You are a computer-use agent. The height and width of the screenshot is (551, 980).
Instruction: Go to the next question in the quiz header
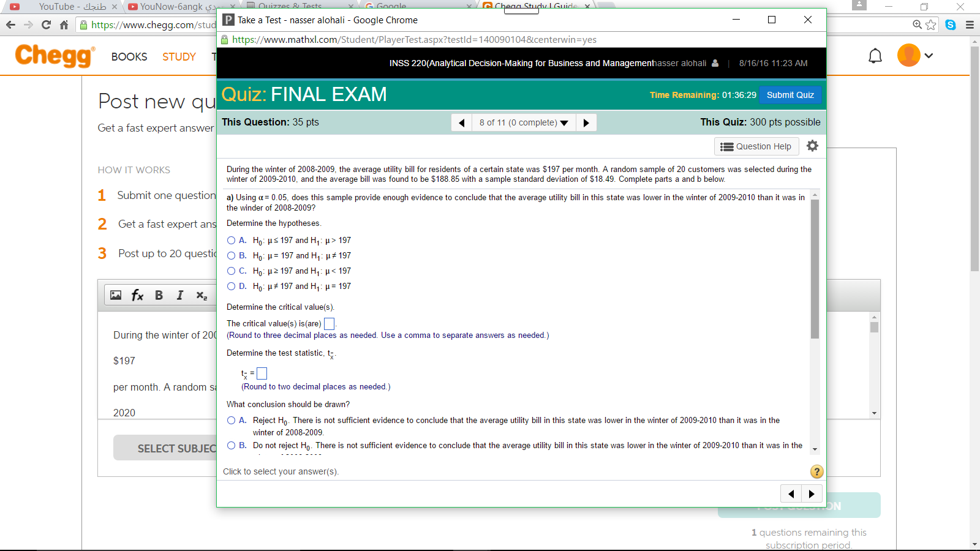[x=586, y=122]
